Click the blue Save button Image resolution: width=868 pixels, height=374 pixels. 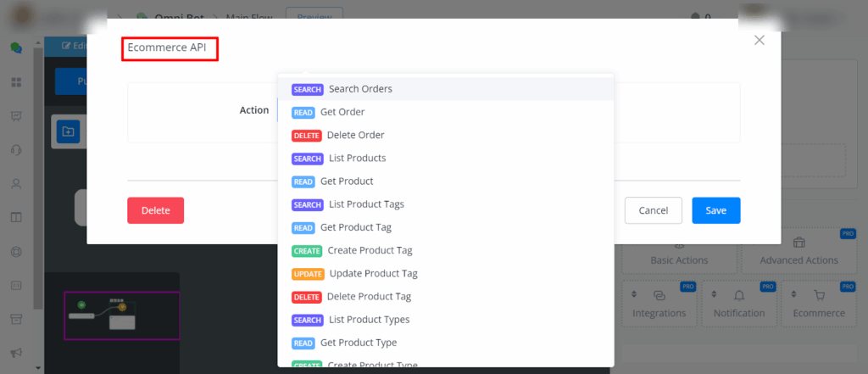click(715, 210)
